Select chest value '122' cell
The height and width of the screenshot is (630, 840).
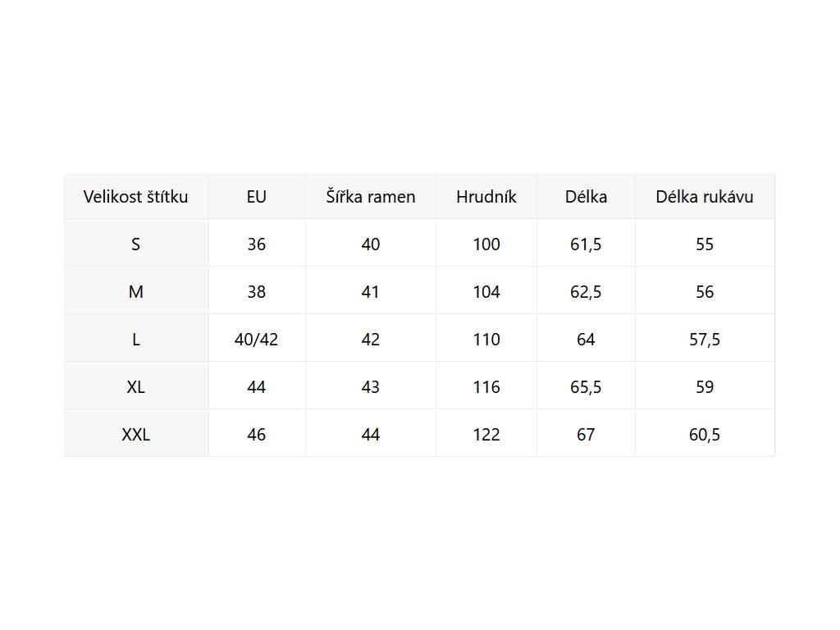pyautogui.click(x=486, y=435)
